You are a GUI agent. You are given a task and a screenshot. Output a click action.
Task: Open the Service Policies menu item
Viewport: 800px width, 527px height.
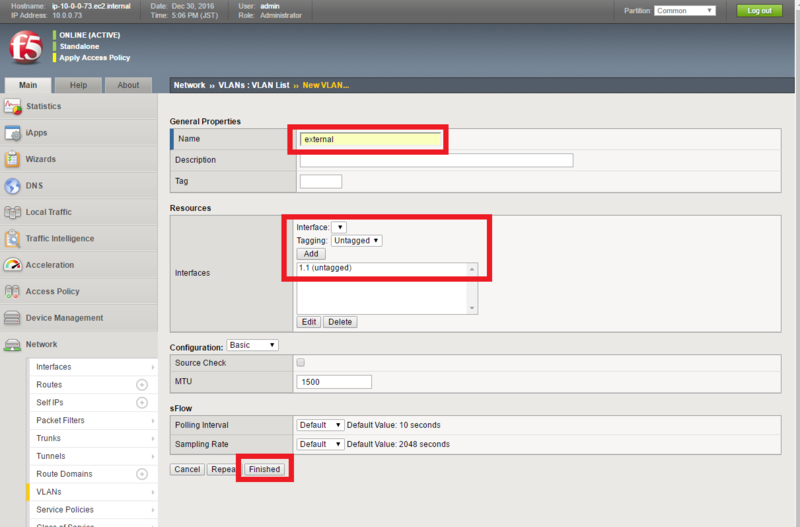(65, 510)
